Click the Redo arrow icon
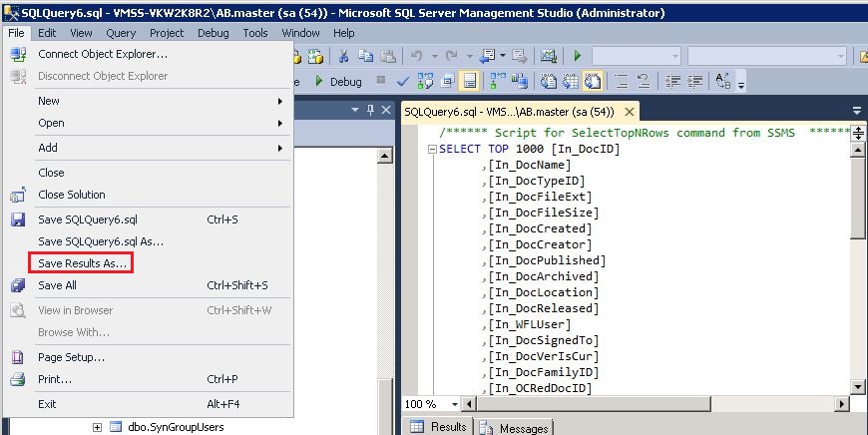This screenshot has height=435, width=868. tap(452, 56)
